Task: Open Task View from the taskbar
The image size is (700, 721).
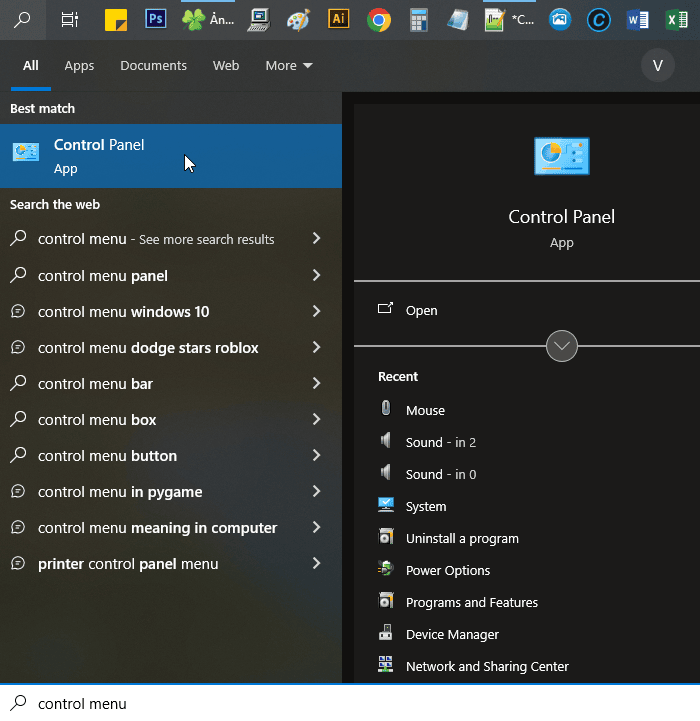Action: [69, 20]
